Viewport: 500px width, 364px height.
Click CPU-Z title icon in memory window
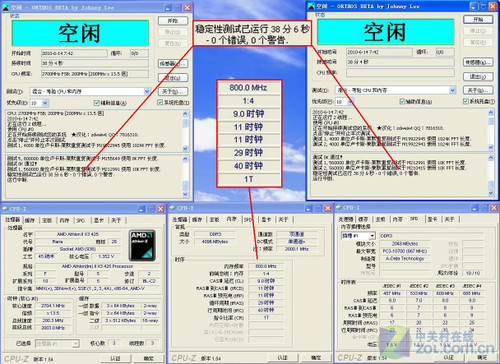click(172, 208)
